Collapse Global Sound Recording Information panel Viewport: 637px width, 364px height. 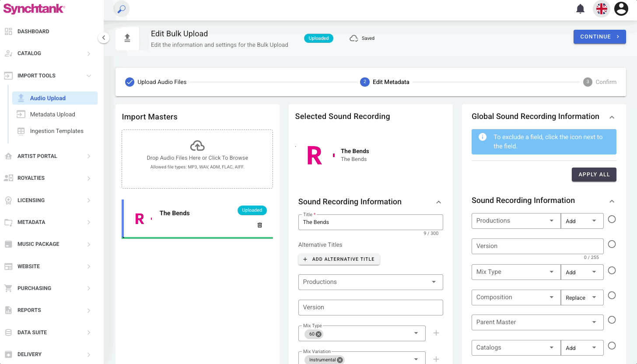pos(612,117)
